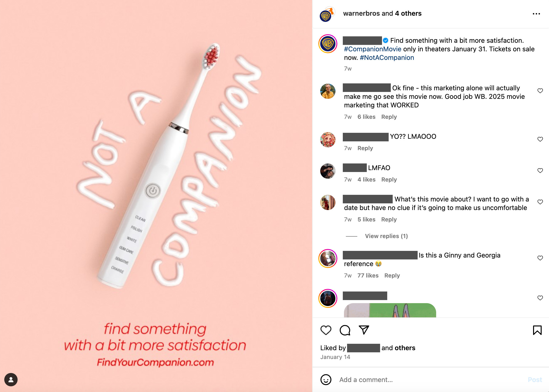Show tagged accounts on the photo
Viewport: 549px width, 392px height.
(x=11, y=380)
